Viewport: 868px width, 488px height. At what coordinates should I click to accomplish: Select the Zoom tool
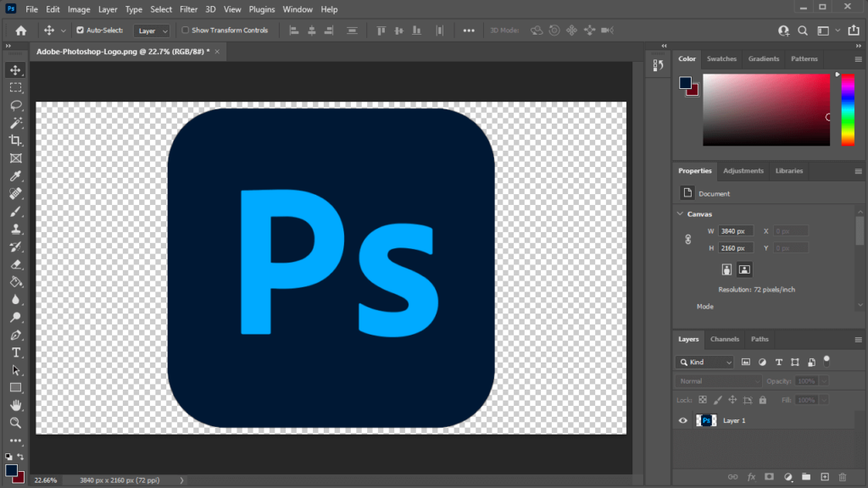click(x=15, y=423)
